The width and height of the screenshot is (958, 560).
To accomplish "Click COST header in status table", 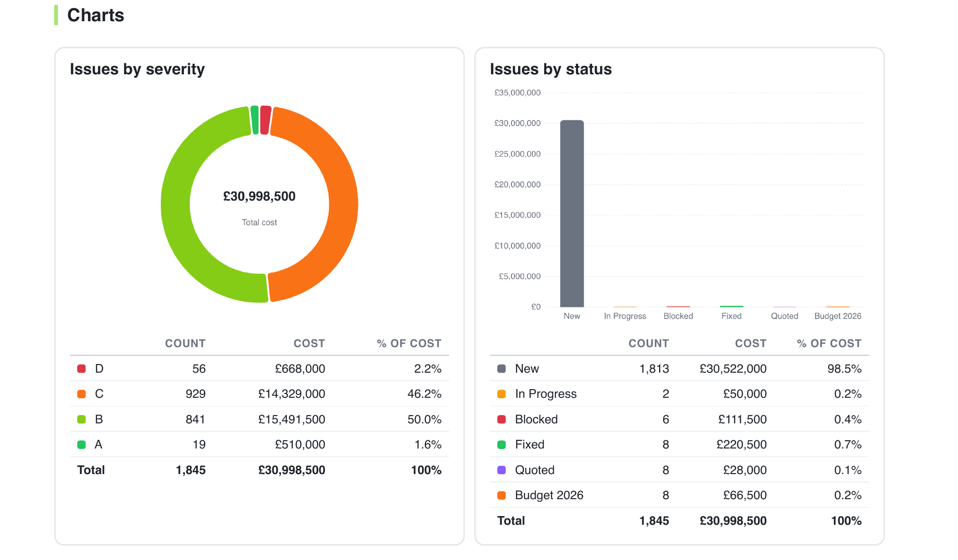I will (751, 344).
